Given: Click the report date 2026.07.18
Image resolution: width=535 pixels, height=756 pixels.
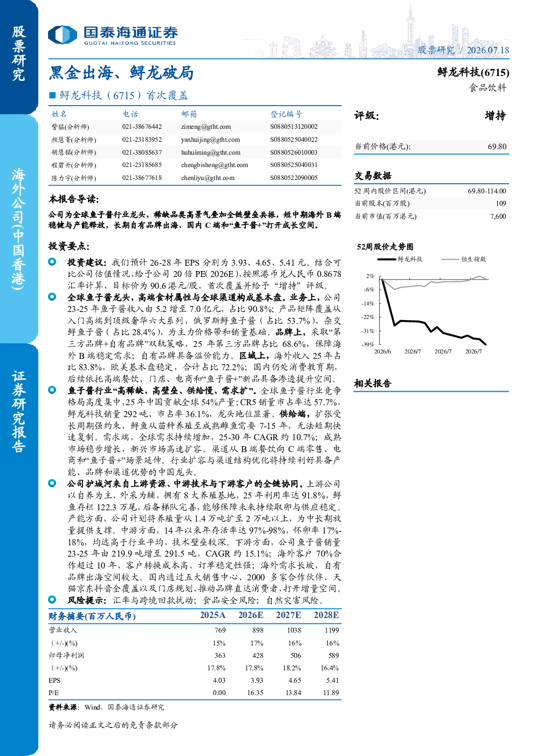Looking at the screenshot, I should click(488, 50).
